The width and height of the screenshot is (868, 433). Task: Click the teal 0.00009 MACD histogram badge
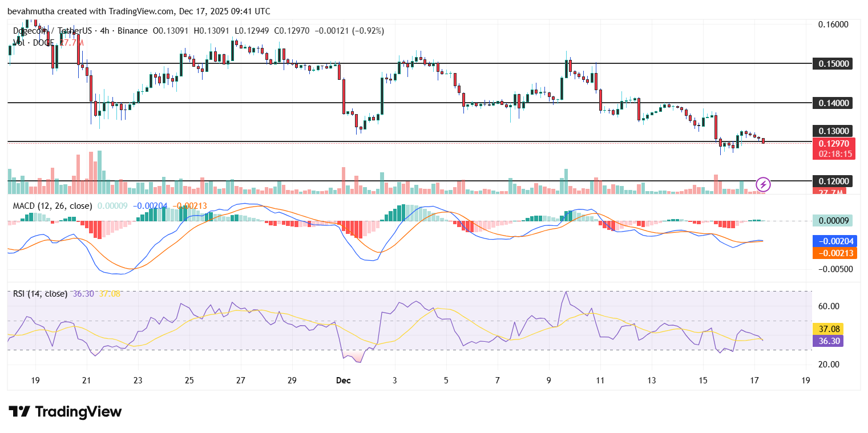(x=833, y=220)
